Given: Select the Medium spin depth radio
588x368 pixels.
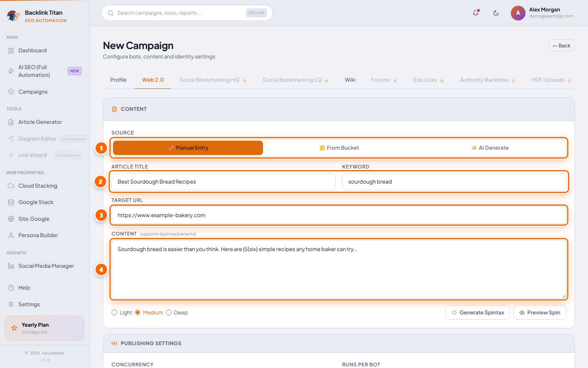Looking at the screenshot, I should [138, 312].
